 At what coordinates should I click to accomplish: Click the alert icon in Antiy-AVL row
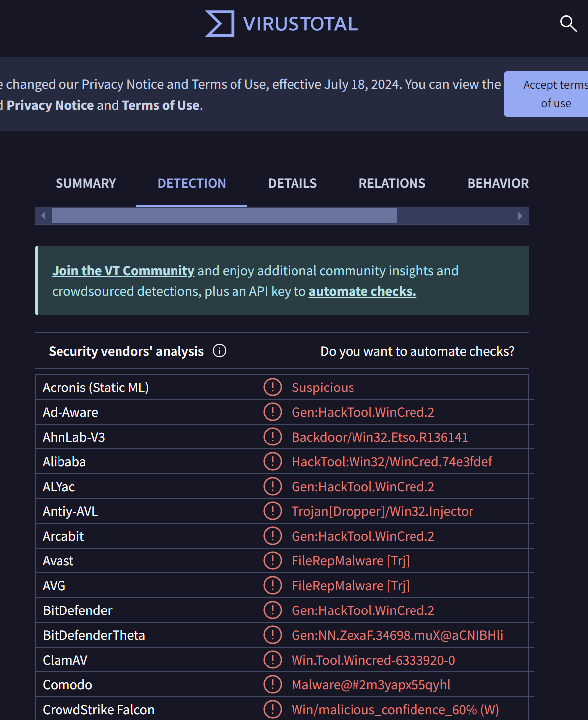pos(273,511)
